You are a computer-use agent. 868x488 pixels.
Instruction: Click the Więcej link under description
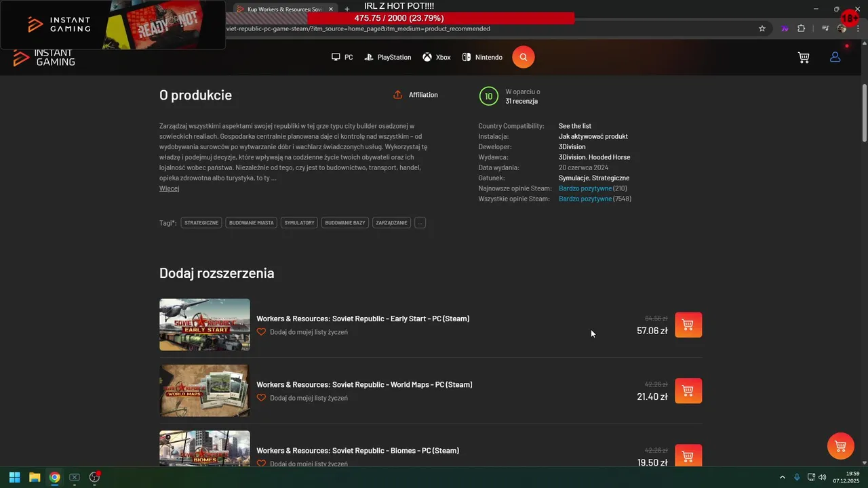[x=169, y=188]
